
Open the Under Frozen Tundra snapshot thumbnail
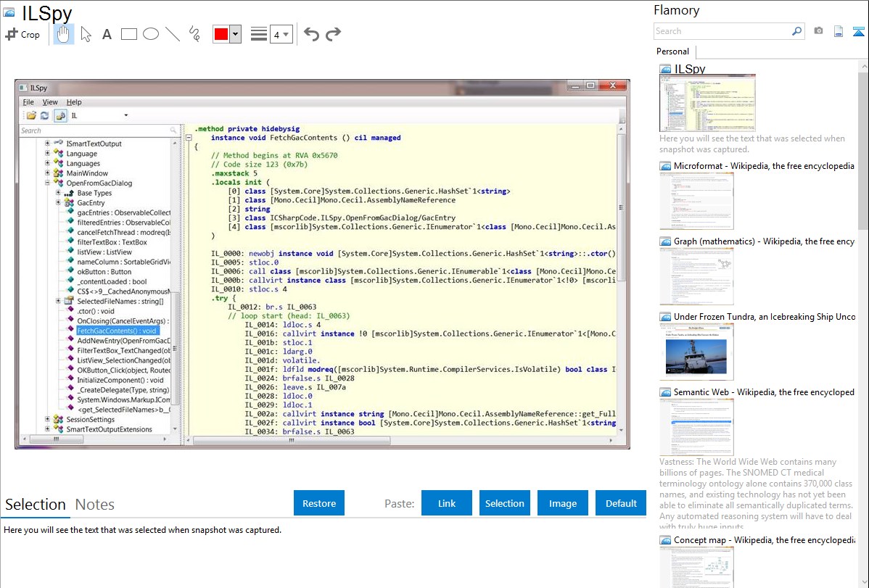tap(696, 352)
